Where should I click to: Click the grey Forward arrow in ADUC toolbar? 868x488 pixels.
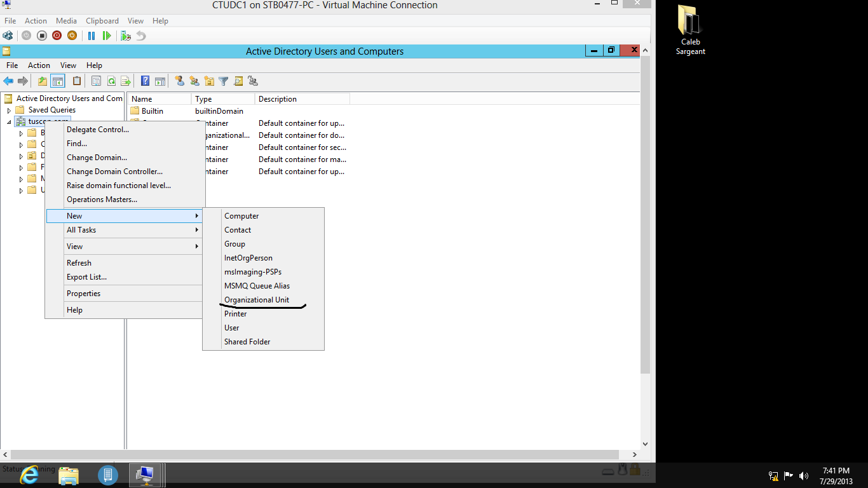23,81
